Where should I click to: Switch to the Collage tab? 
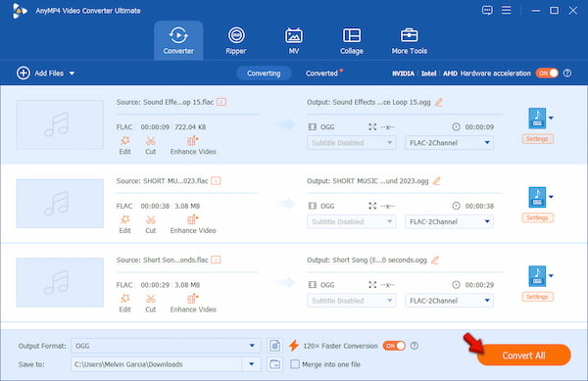[352, 40]
